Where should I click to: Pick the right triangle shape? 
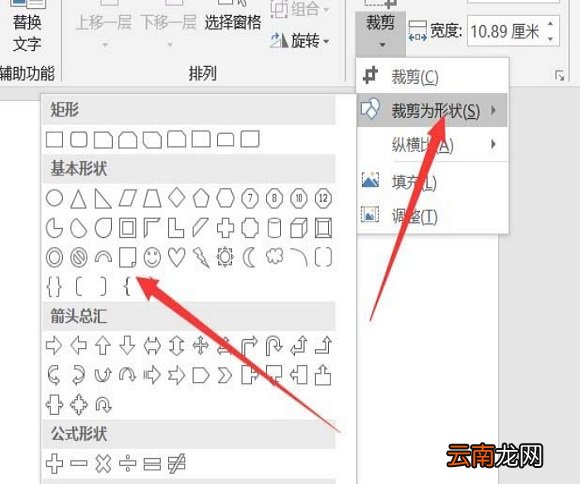pos(103,199)
